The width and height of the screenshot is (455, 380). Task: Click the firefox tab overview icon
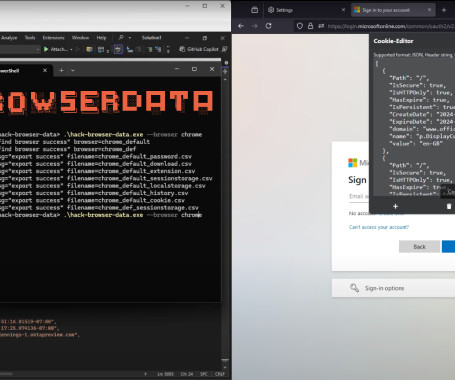pos(254,10)
